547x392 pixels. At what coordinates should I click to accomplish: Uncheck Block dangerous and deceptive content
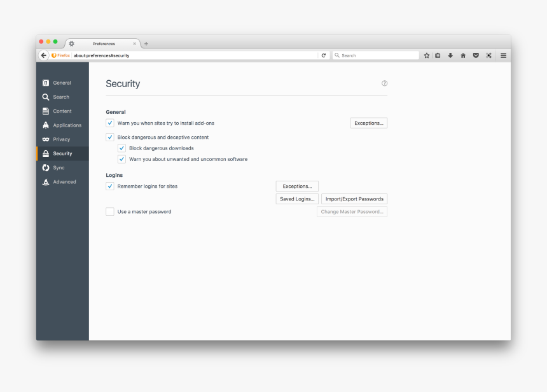point(109,137)
